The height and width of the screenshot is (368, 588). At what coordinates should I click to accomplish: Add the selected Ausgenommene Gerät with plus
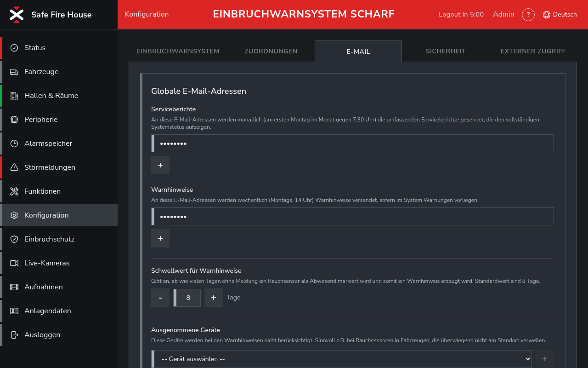(545, 359)
